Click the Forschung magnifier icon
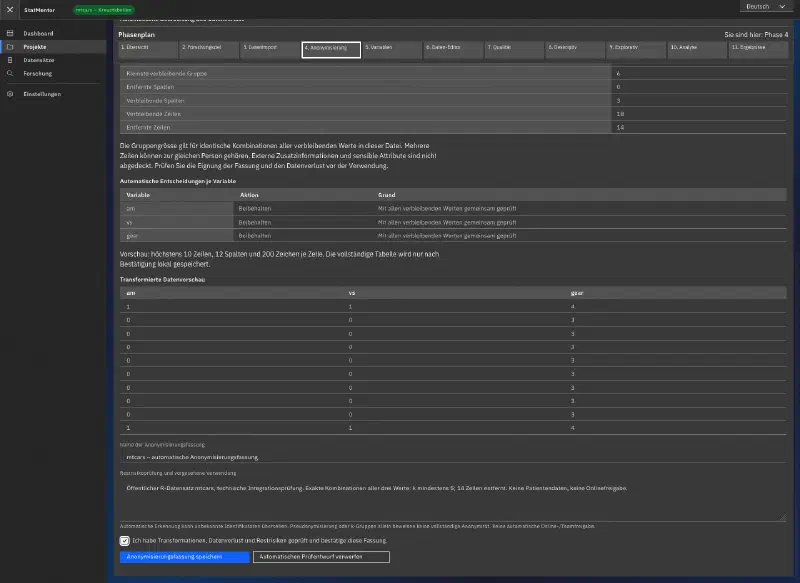800x583 pixels. pyautogui.click(x=10, y=73)
